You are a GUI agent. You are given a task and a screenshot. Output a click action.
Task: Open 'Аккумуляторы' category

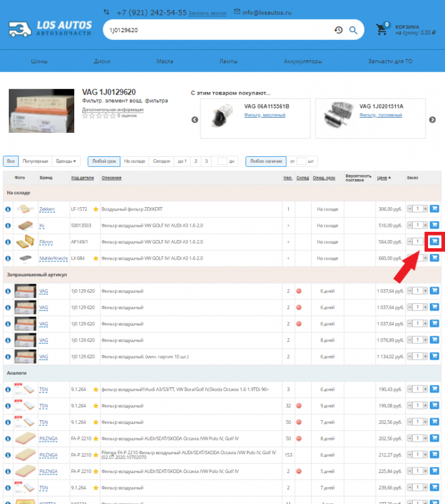pos(303,61)
